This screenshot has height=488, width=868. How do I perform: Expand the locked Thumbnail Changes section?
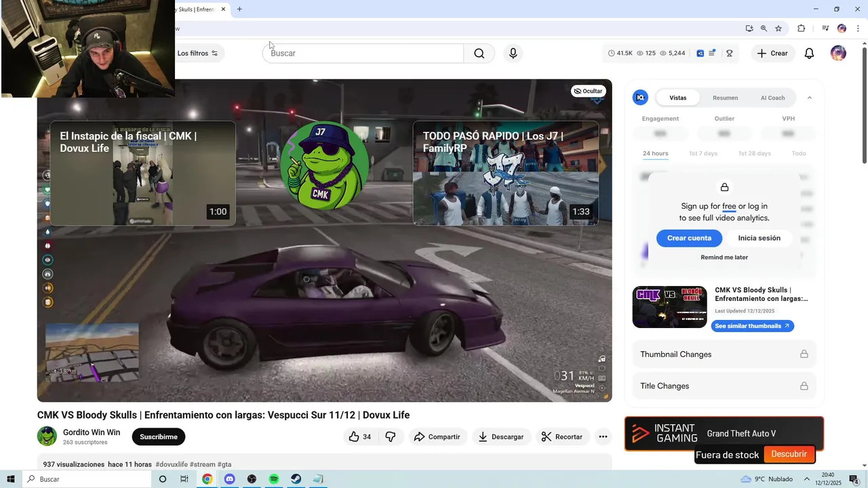pos(724,354)
